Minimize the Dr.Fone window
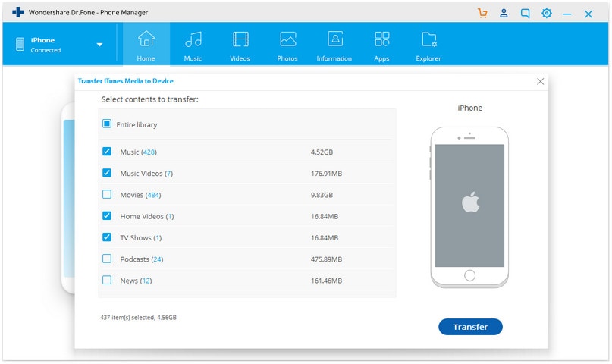The width and height of the screenshot is (612, 364). (x=567, y=14)
